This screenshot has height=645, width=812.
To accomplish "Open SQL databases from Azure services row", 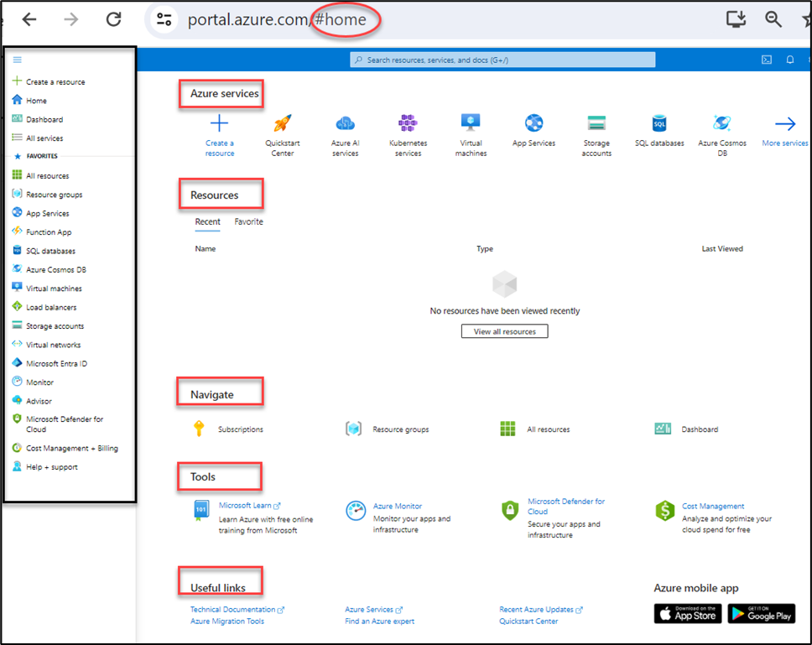I will pyautogui.click(x=658, y=123).
